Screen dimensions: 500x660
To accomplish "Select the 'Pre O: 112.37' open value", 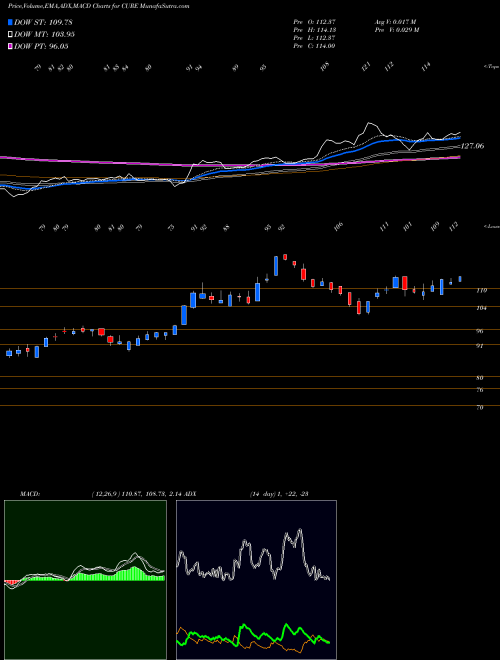I will pos(314,22).
